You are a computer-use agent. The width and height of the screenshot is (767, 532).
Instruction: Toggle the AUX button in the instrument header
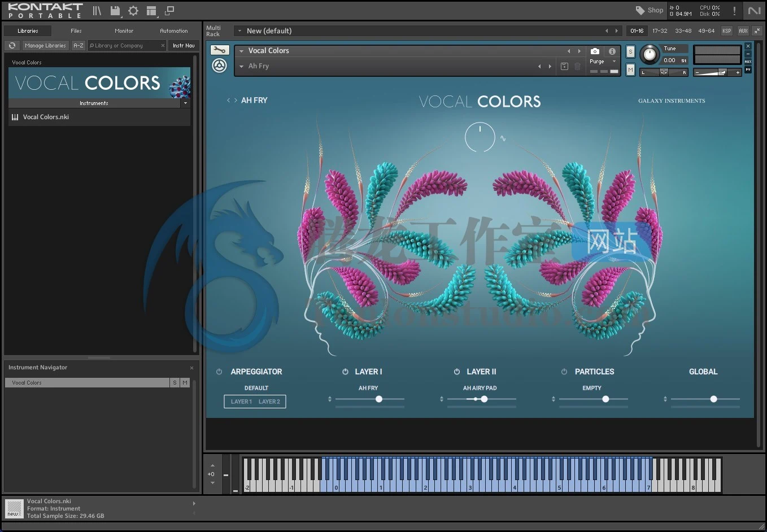(x=748, y=62)
